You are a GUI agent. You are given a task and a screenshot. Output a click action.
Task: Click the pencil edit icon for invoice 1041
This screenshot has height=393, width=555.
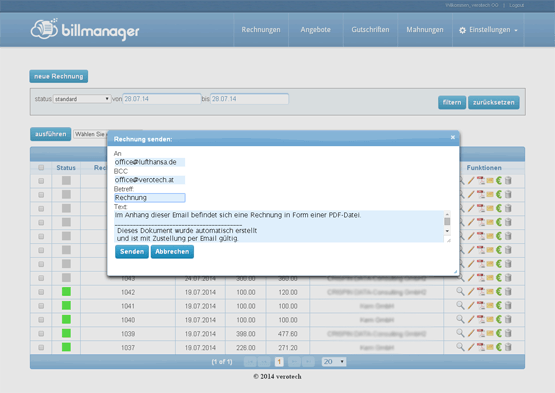pyautogui.click(x=471, y=306)
